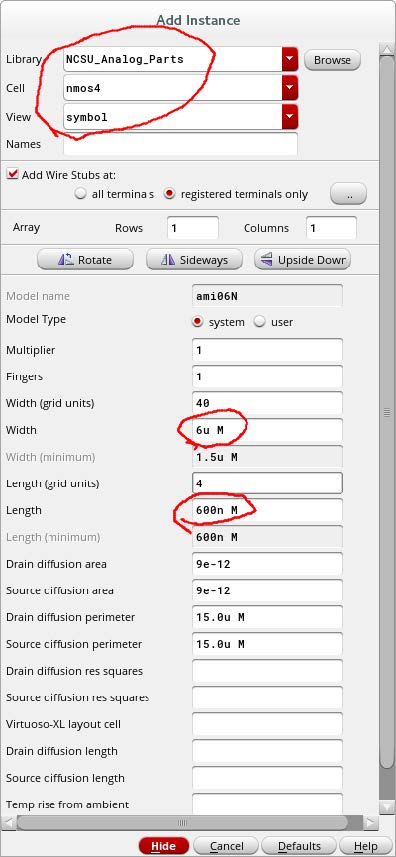
Task: Click the Width field showing 6u M
Action: pos(268,430)
